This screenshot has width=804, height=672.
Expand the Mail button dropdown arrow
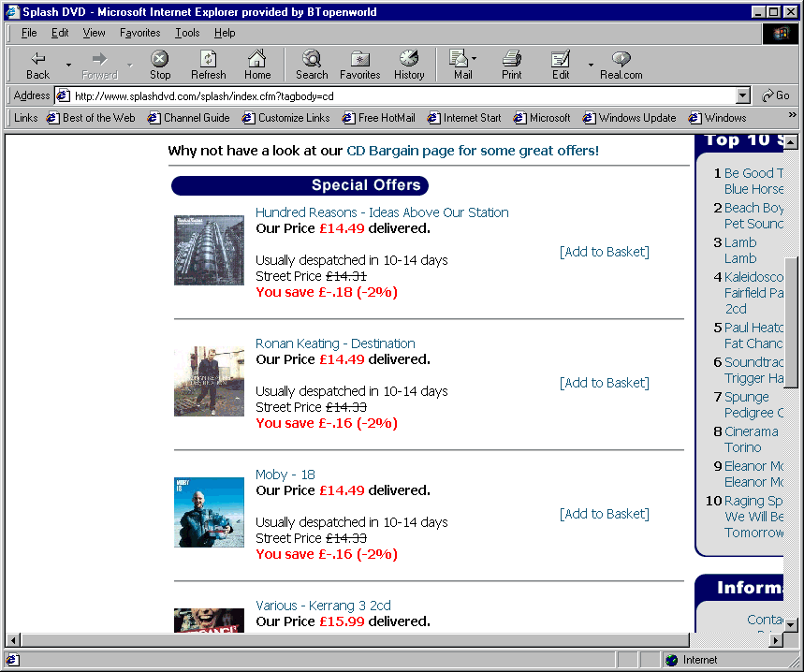tap(474, 58)
